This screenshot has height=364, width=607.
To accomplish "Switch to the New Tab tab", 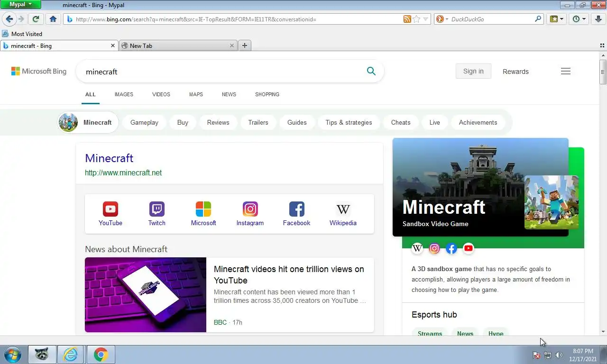I will [178, 45].
